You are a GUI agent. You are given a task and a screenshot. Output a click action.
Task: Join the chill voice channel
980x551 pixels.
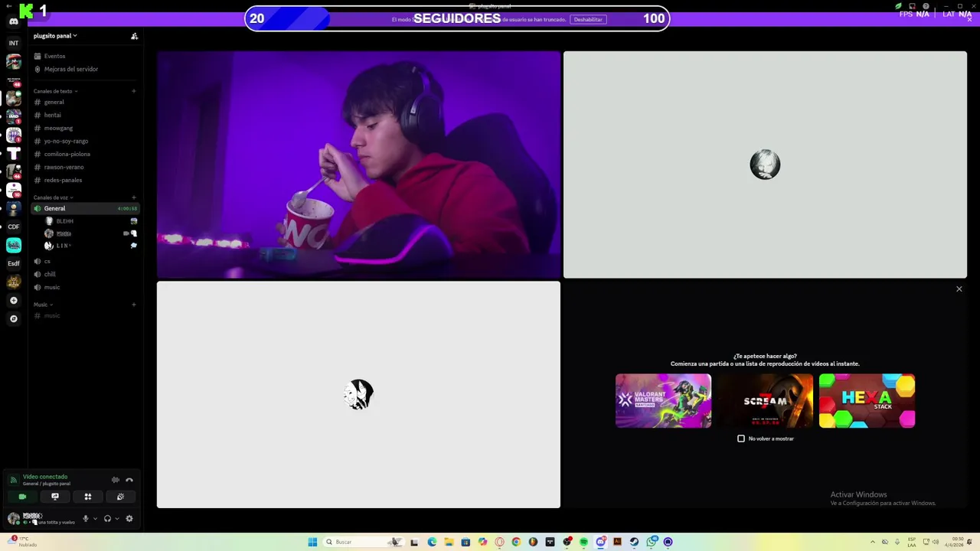[x=84, y=274]
